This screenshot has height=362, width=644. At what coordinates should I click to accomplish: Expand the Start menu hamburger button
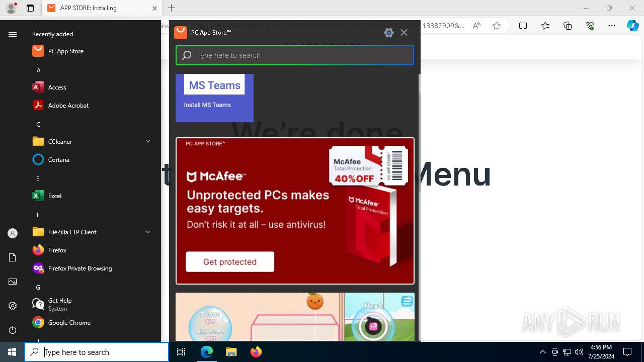[x=13, y=34]
